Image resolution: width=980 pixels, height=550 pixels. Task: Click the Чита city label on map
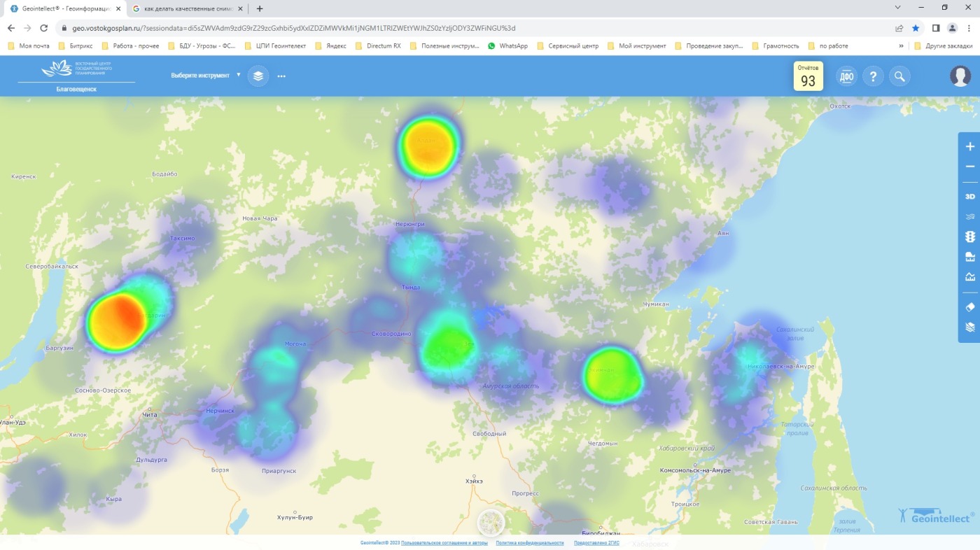click(149, 415)
